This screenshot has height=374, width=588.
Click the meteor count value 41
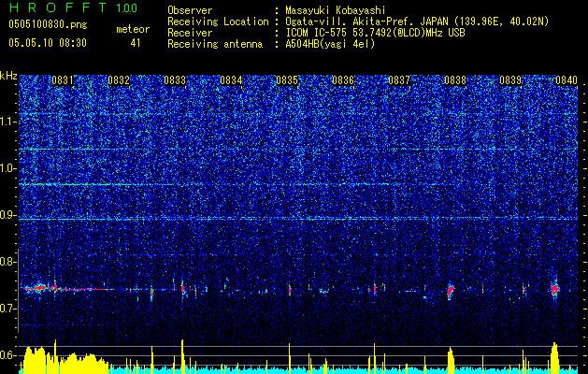[x=136, y=43]
